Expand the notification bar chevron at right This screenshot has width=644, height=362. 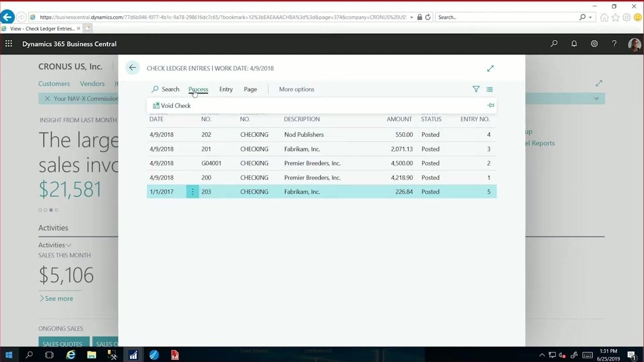click(x=596, y=99)
